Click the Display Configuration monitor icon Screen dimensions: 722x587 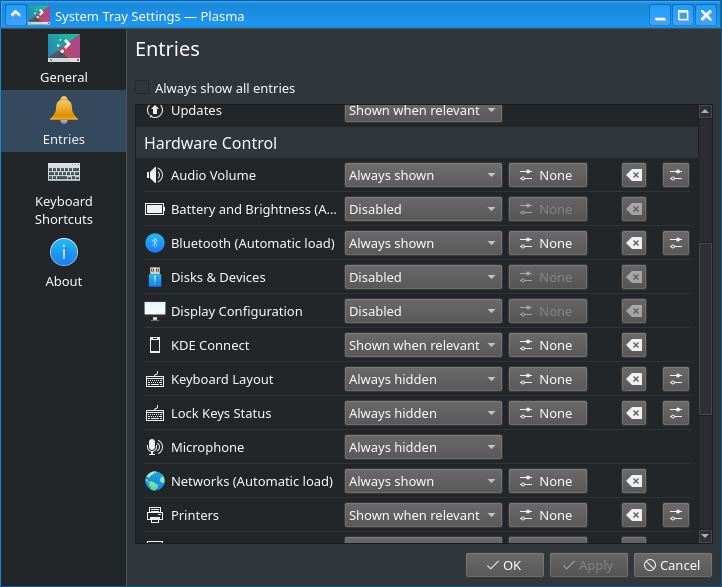click(x=155, y=311)
